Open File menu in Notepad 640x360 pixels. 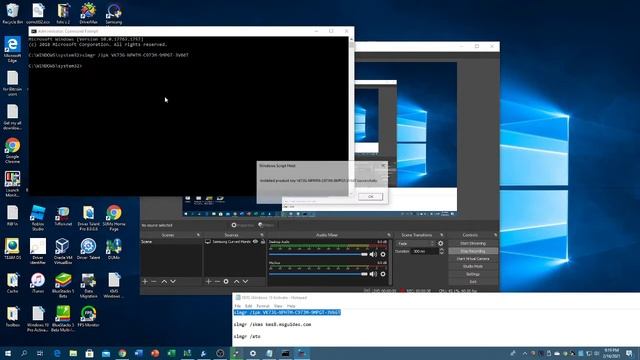click(x=238, y=306)
